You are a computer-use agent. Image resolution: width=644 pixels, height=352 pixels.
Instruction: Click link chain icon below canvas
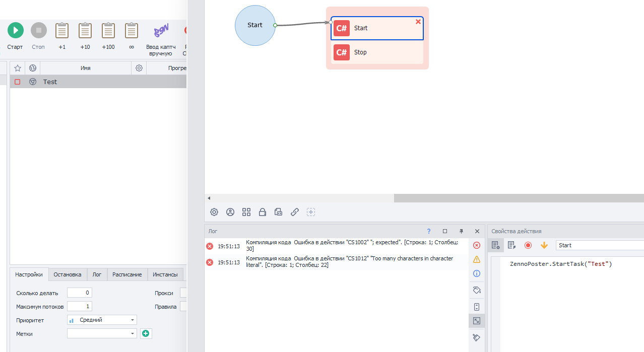click(295, 212)
